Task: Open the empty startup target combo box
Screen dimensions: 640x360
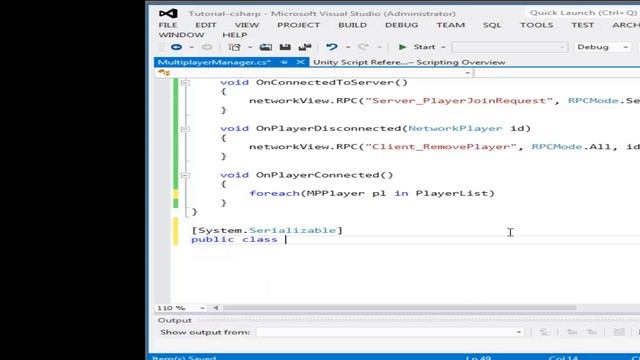Action: pyautogui.click(x=509, y=47)
